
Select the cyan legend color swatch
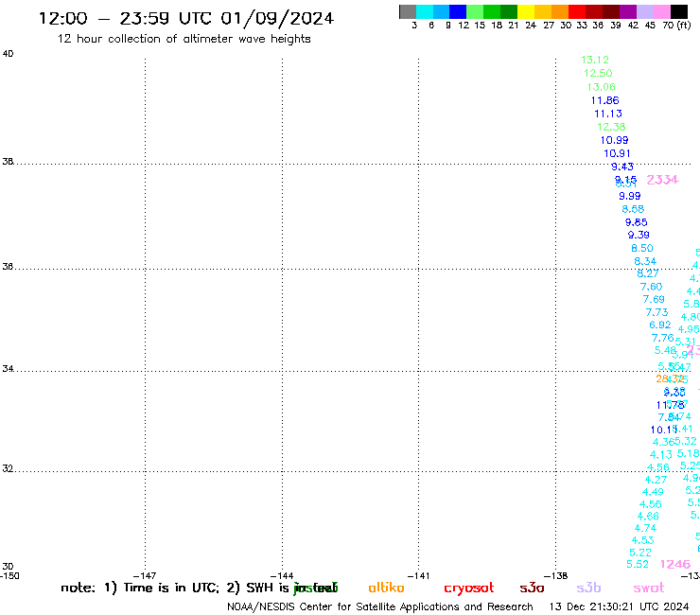[x=425, y=11]
